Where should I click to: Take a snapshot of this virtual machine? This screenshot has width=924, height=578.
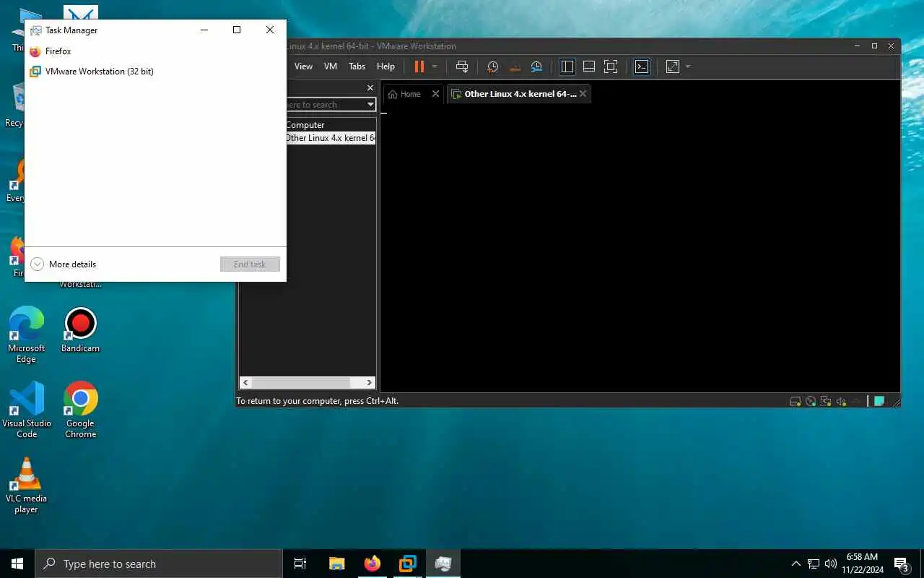[492, 66]
